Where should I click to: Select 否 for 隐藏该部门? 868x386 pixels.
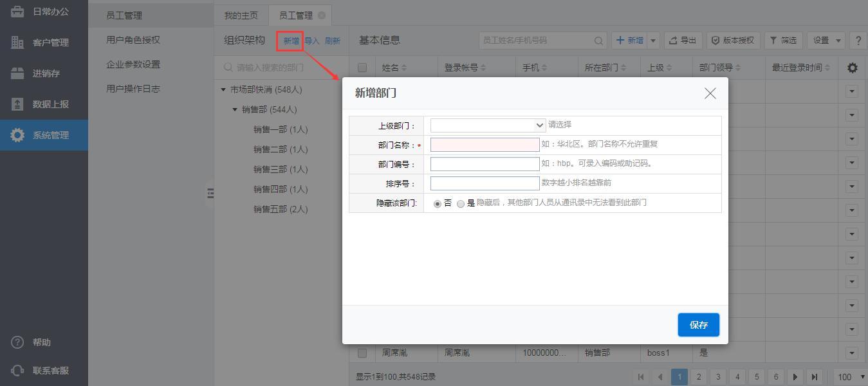(438, 204)
